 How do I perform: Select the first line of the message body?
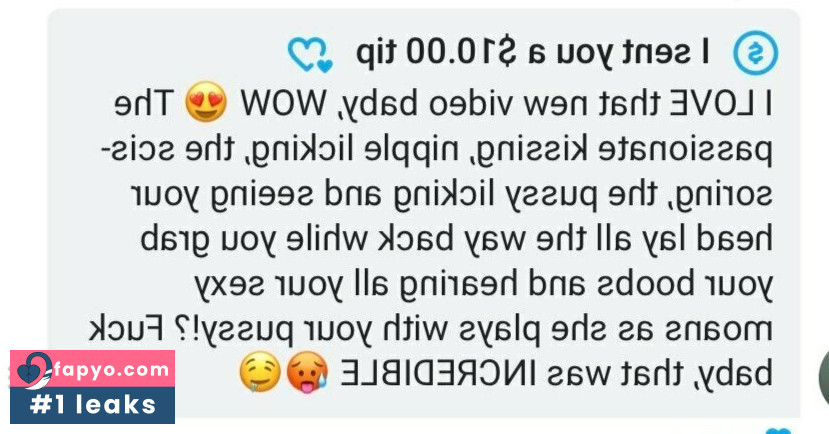[x=443, y=104]
